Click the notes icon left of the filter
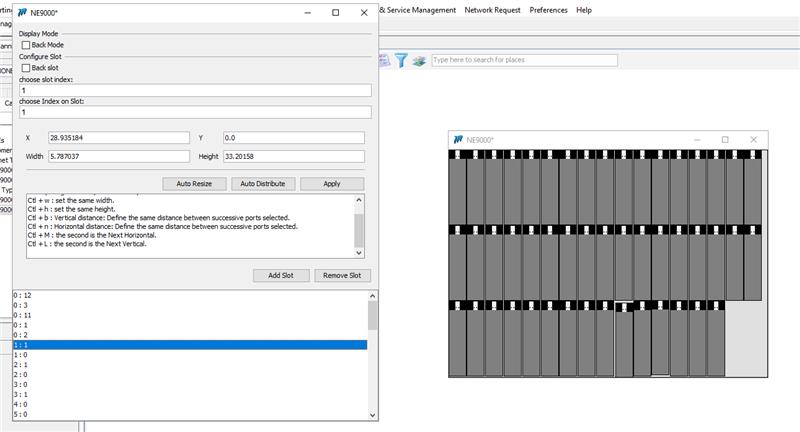The image size is (800, 432). [x=385, y=60]
